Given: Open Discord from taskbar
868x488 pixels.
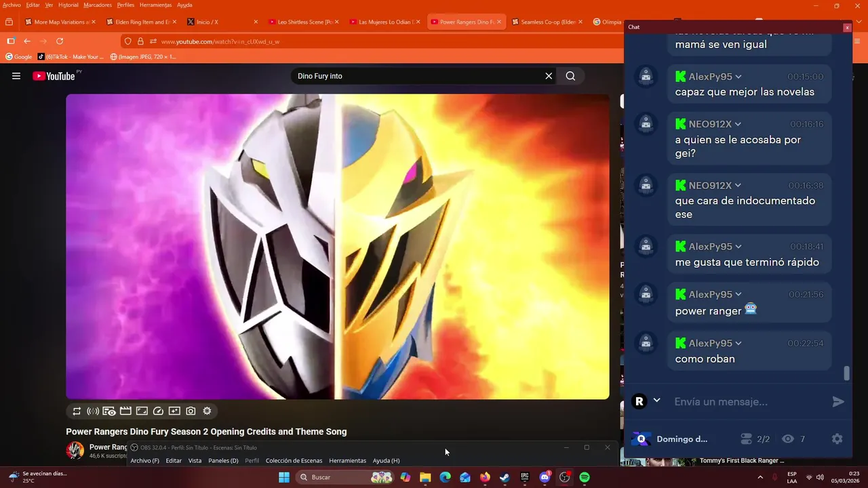Looking at the screenshot, I should pos(545,477).
